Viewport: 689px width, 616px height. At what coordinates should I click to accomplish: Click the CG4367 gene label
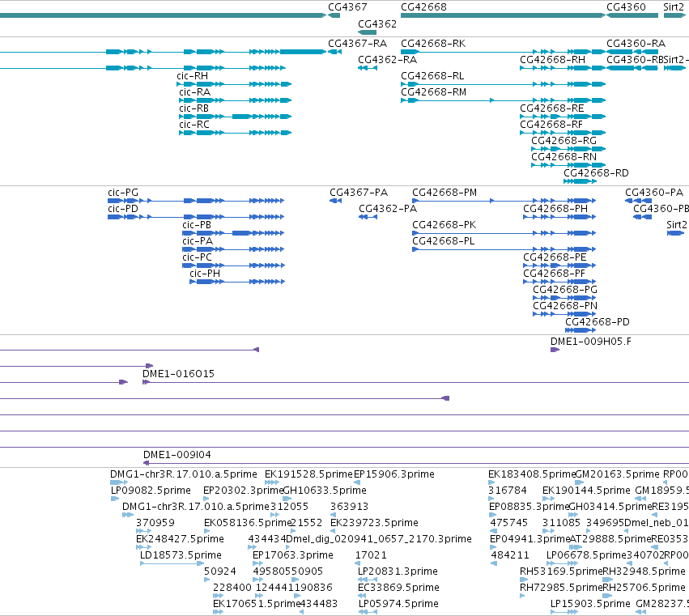347,7
